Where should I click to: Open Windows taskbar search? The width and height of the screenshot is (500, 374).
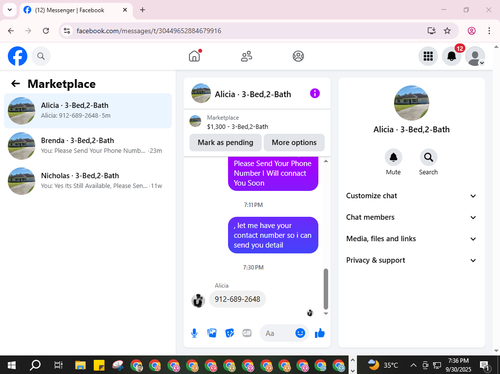(x=35, y=365)
